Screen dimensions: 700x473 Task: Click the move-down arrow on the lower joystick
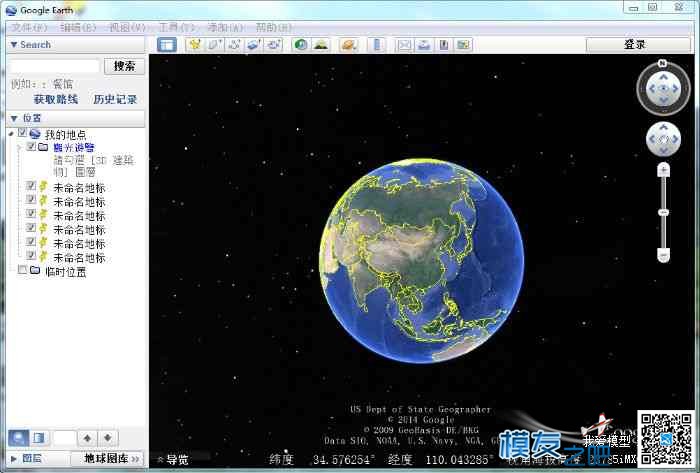(663, 150)
